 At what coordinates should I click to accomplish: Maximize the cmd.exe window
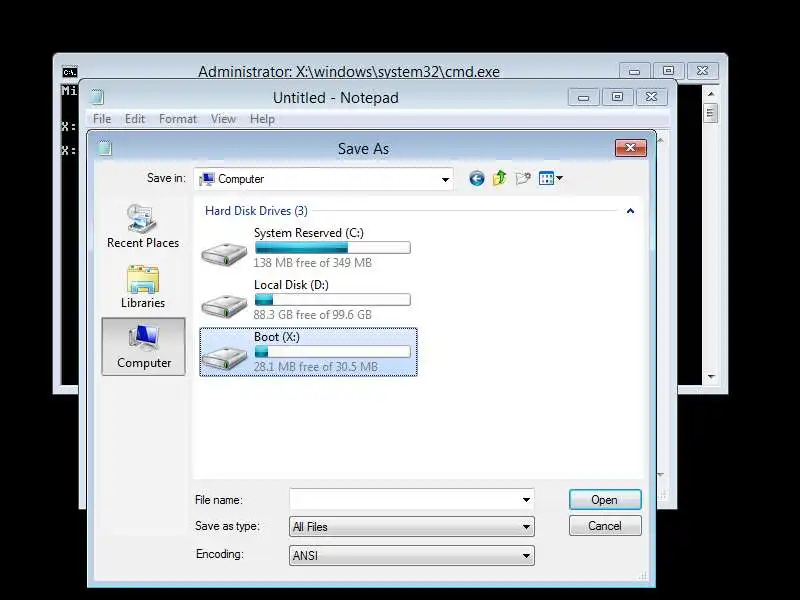point(668,71)
